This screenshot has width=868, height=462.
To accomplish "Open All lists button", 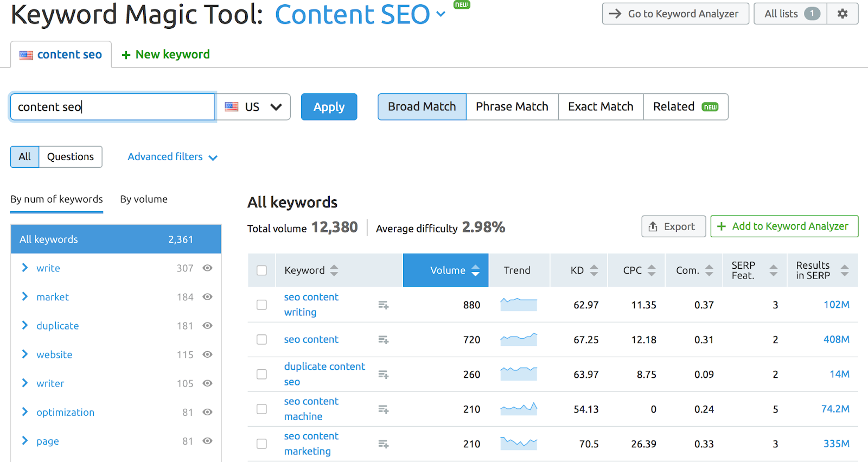I will (x=790, y=14).
